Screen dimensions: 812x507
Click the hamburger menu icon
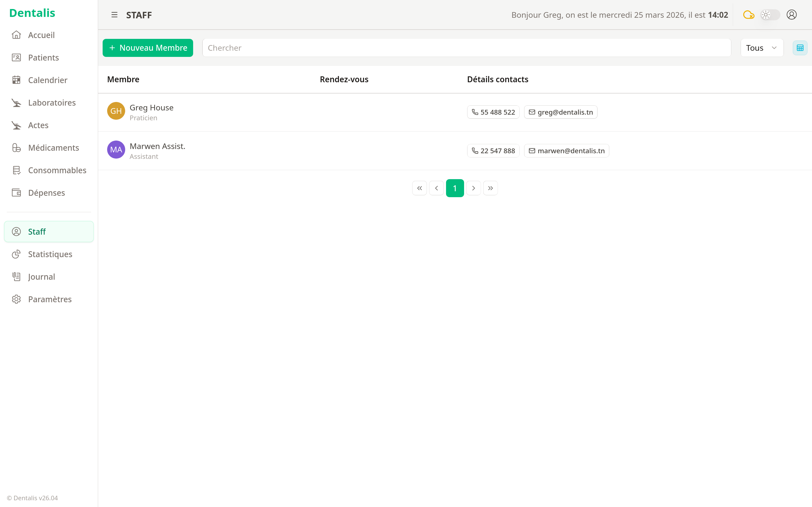(x=114, y=15)
